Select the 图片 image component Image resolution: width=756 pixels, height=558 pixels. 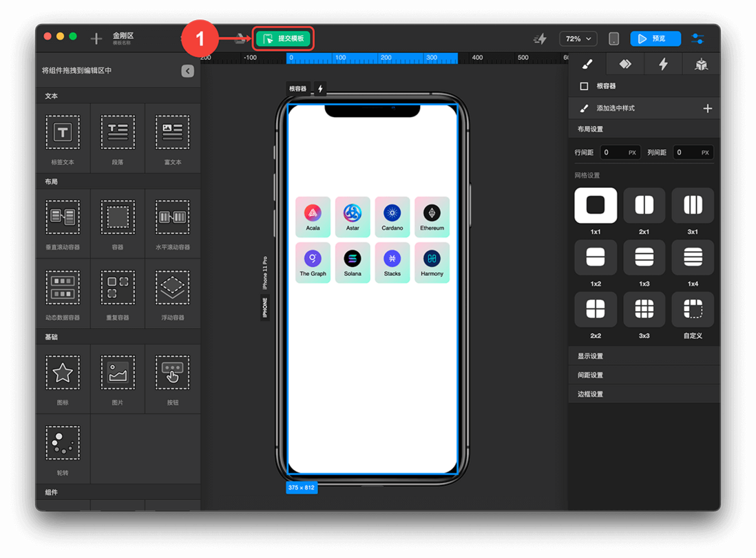click(118, 378)
